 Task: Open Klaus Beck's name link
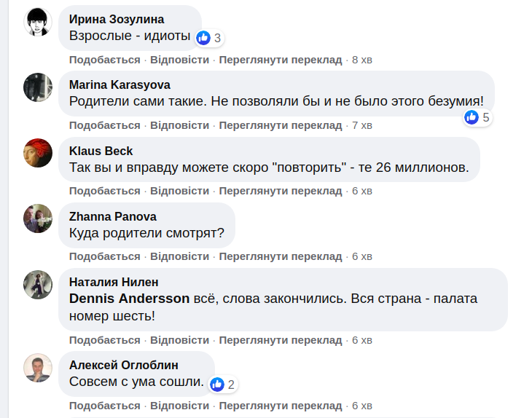click(101, 151)
